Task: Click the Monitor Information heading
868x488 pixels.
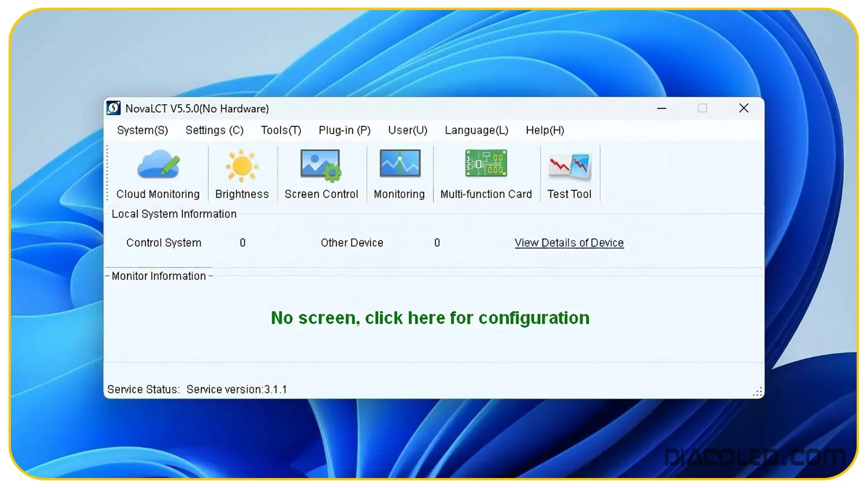Action: click(159, 276)
